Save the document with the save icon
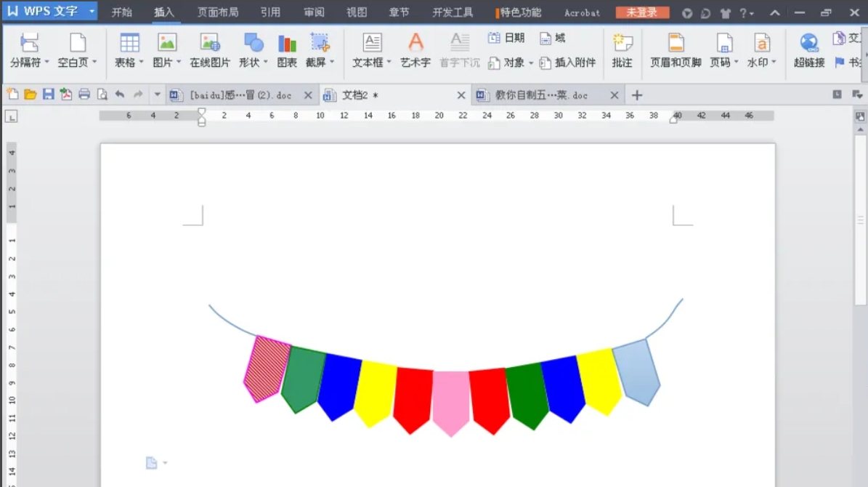 coord(48,94)
